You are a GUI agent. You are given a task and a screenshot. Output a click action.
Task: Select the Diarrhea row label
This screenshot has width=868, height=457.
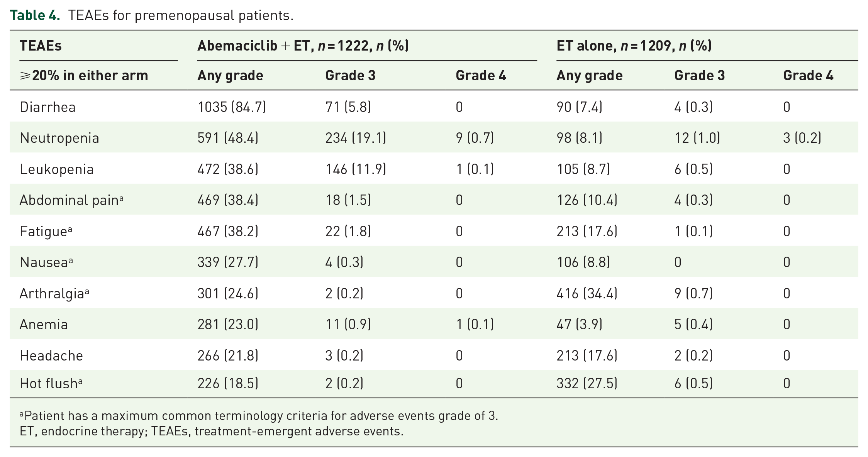pyautogui.click(x=47, y=107)
